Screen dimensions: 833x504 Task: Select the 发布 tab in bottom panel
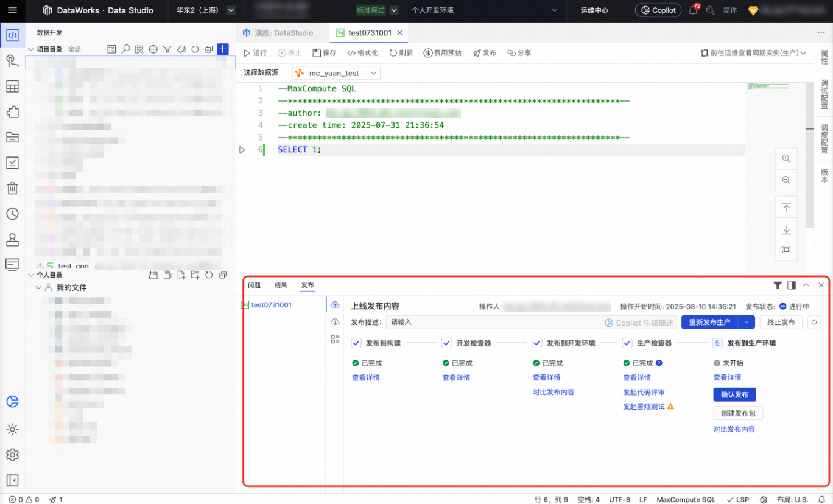(308, 285)
